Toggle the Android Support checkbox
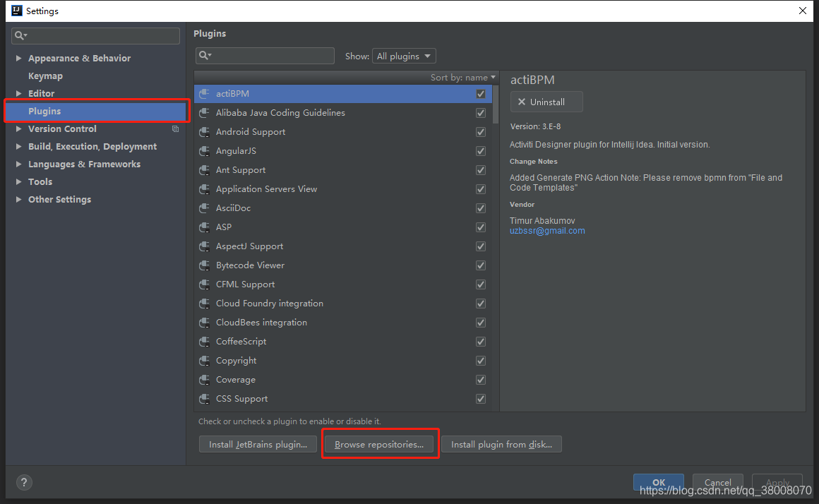The image size is (819, 504). pyautogui.click(x=481, y=132)
